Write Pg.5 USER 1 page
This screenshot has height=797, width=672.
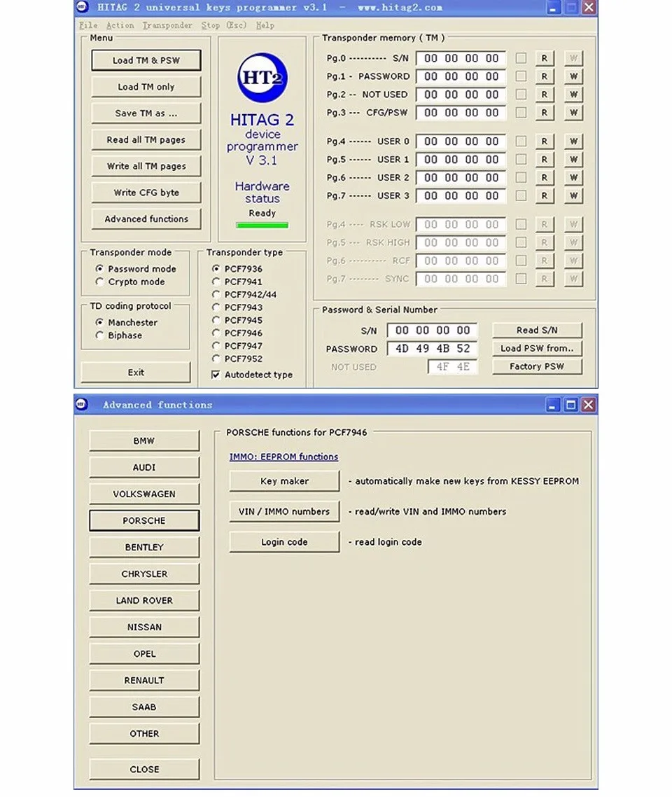573,160
